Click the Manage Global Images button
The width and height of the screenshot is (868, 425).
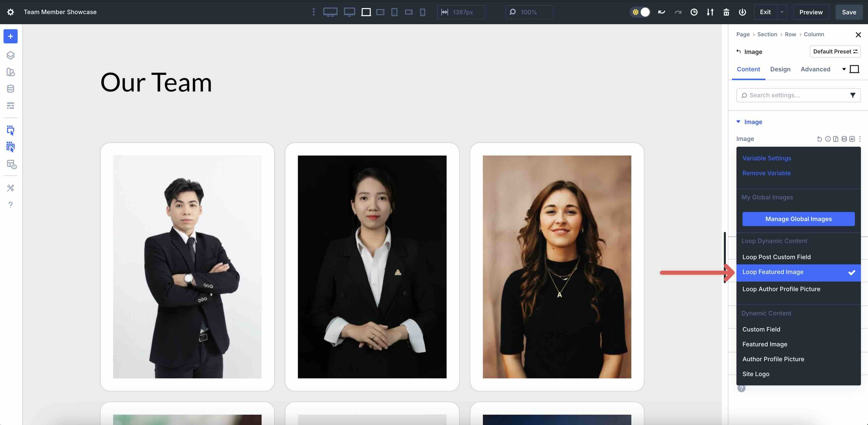tap(798, 219)
